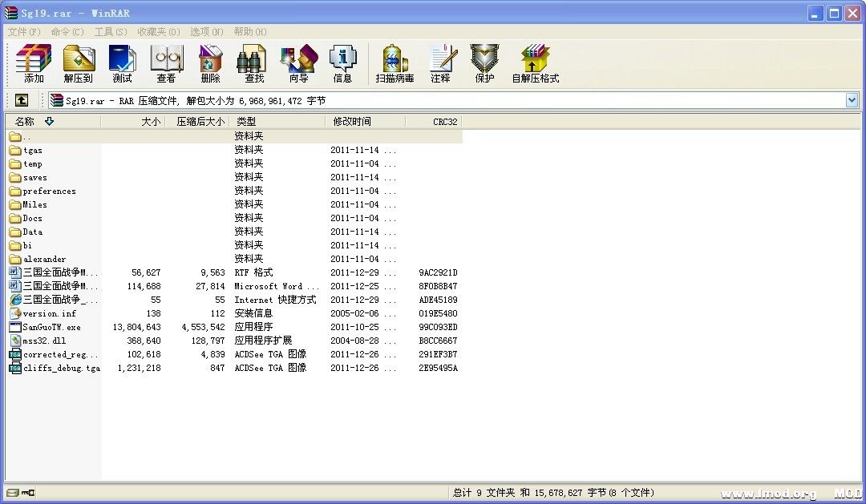Viewport: 866px width, 504px height.
Task: Open the 文件(F) menu
Action: tap(24, 32)
